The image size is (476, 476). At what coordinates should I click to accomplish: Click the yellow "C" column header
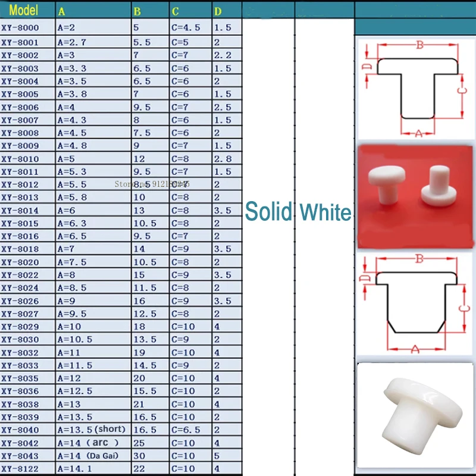pyautogui.click(x=175, y=11)
